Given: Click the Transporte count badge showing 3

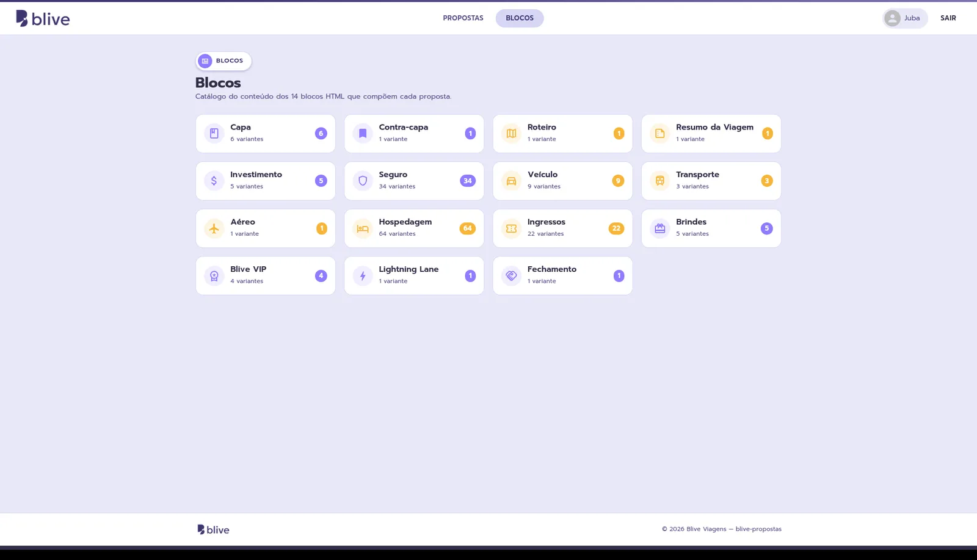Looking at the screenshot, I should (x=767, y=181).
